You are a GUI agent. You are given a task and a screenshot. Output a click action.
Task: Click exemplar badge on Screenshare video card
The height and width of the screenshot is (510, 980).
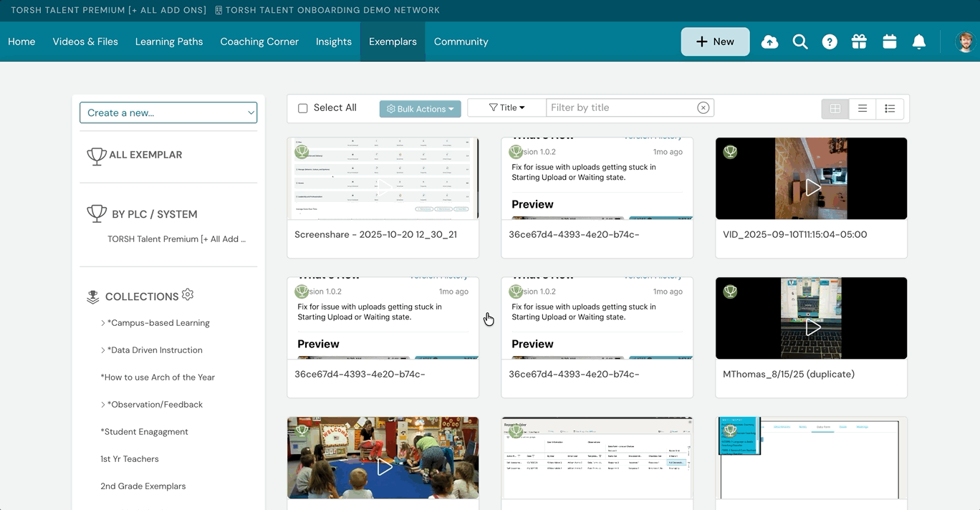[302, 152]
